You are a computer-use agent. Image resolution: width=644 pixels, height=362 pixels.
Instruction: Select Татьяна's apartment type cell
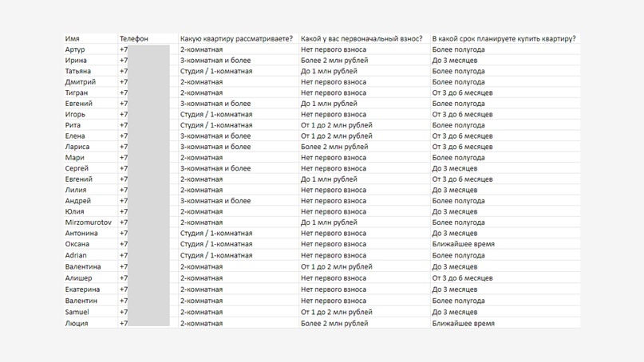(x=215, y=71)
